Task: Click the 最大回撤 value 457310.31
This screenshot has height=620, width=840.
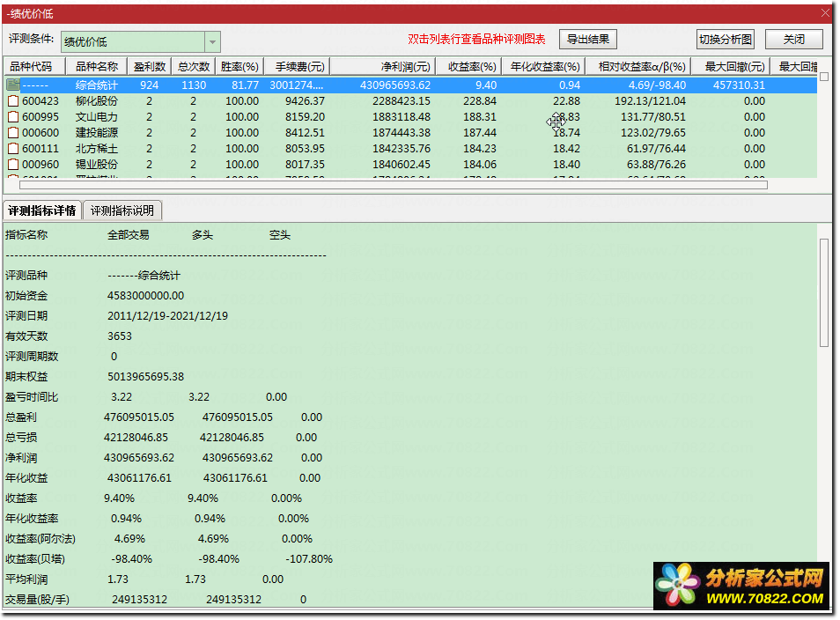Action: point(739,85)
